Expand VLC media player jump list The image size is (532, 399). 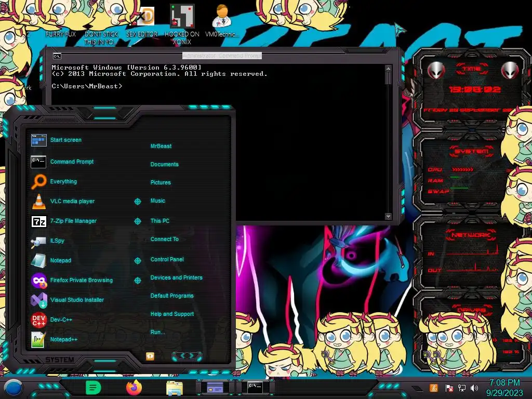click(137, 202)
